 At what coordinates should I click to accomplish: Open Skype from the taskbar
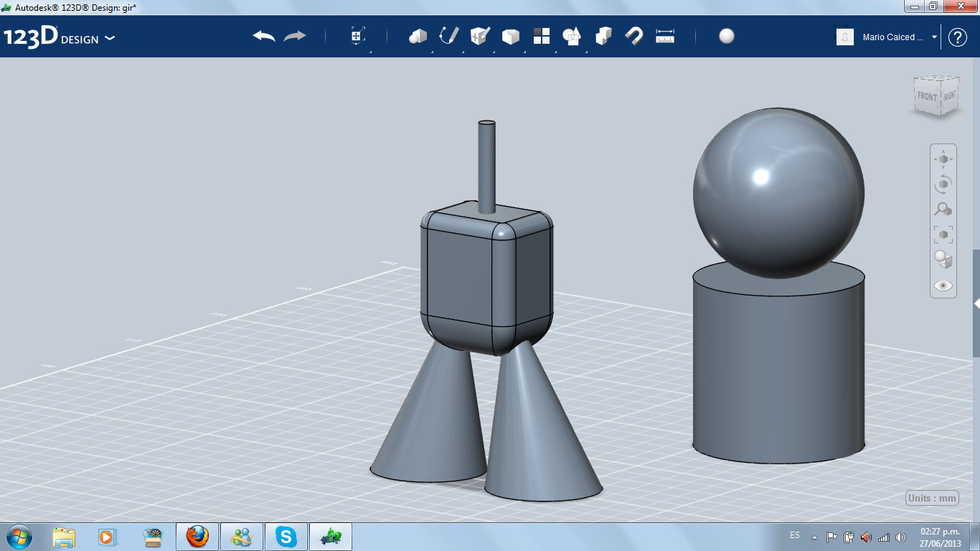click(286, 537)
